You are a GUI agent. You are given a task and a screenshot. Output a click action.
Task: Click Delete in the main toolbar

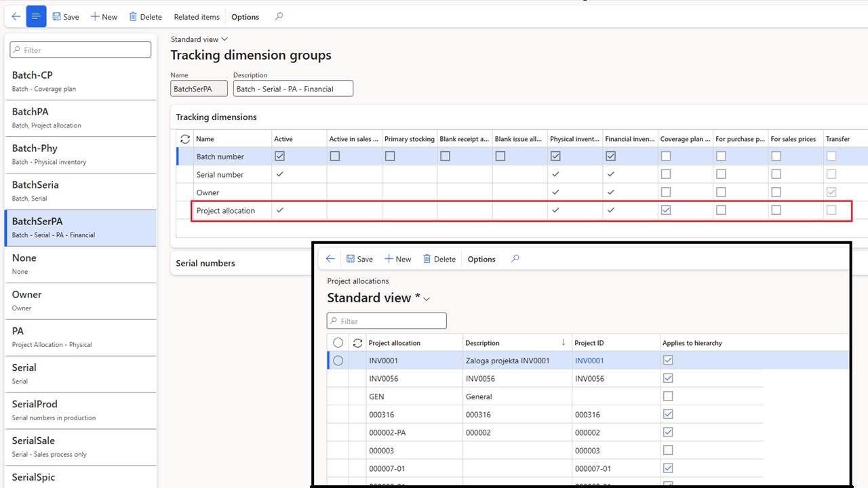145,17
